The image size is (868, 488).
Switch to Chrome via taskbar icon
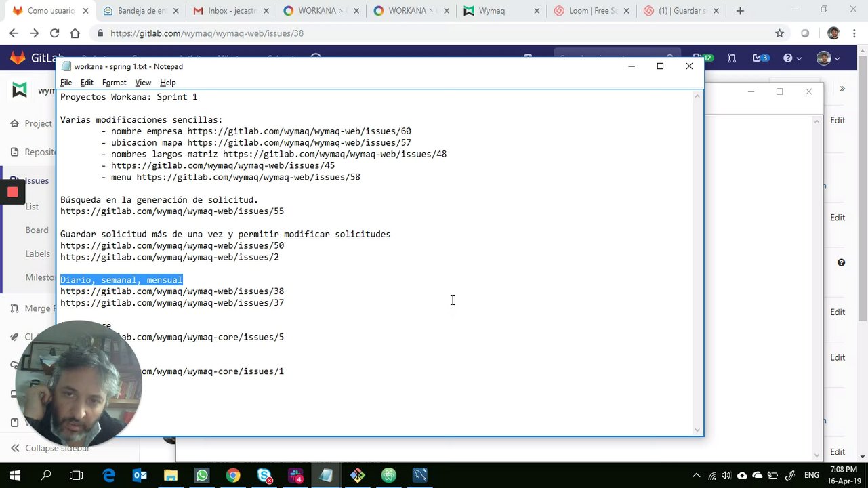(x=232, y=475)
